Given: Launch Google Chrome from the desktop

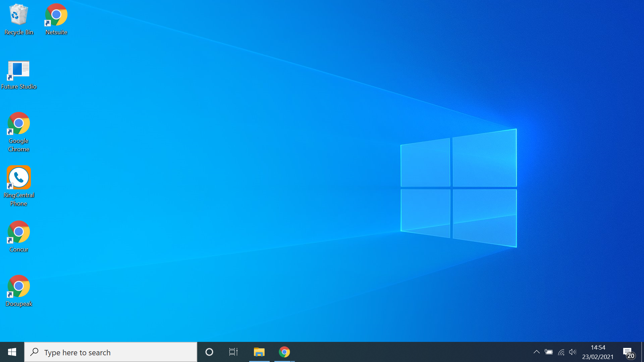Looking at the screenshot, I should 18,123.
